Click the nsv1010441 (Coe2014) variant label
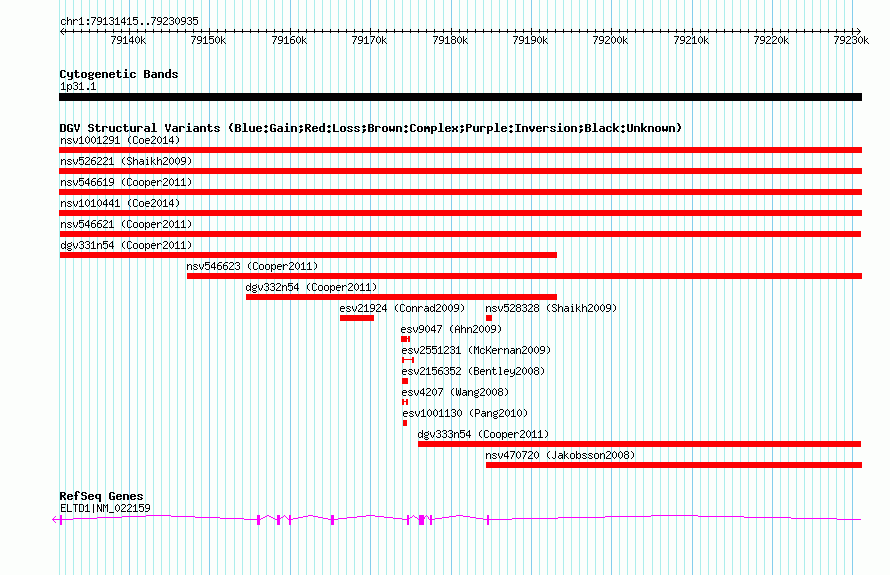890x575 pixels. click(x=106, y=203)
